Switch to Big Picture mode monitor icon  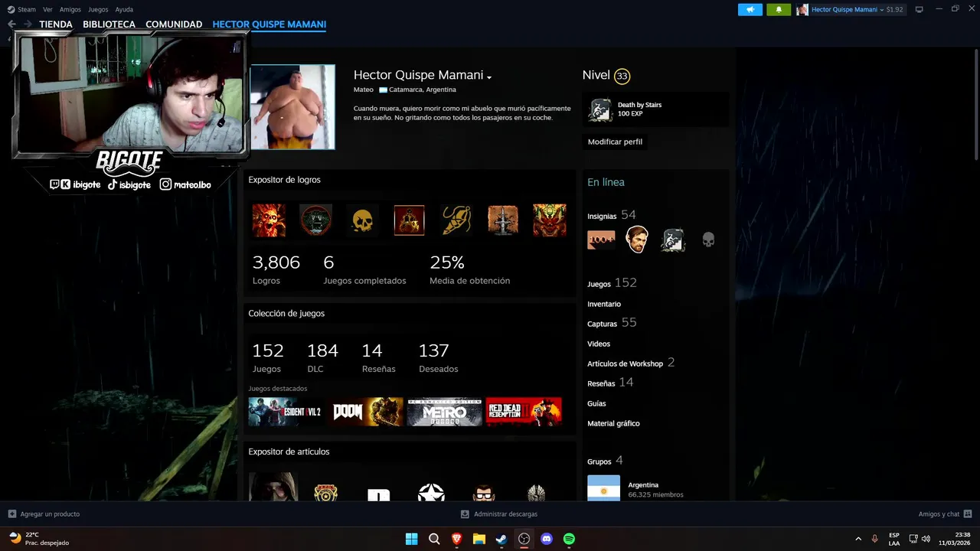[x=920, y=9]
